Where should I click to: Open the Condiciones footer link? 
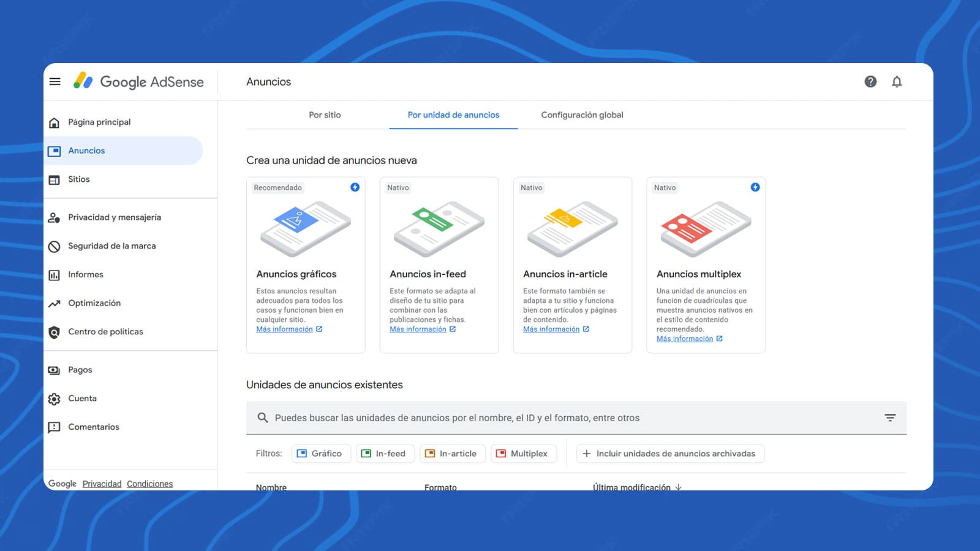(x=149, y=483)
